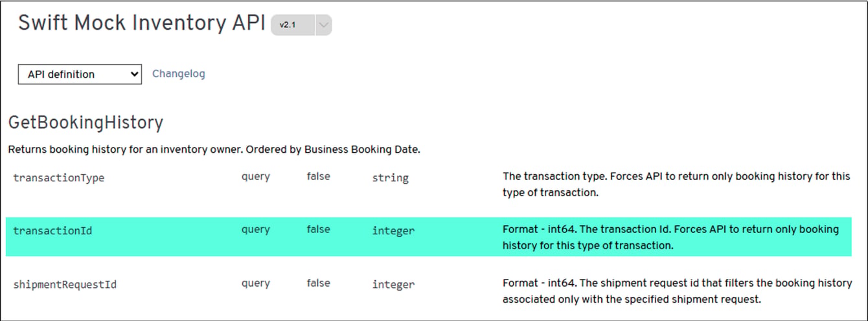Click 'integer' type in transactionId row
The width and height of the screenshot is (868, 321).
tap(393, 231)
